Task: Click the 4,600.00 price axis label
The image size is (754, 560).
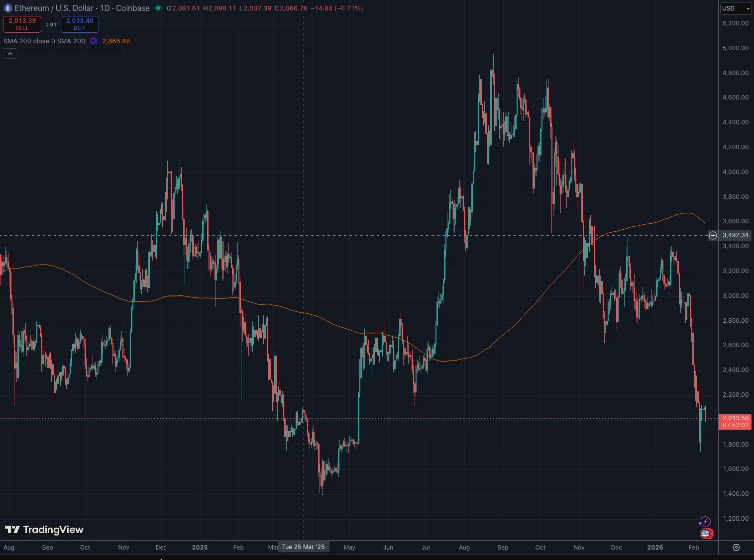Action: coord(735,97)
